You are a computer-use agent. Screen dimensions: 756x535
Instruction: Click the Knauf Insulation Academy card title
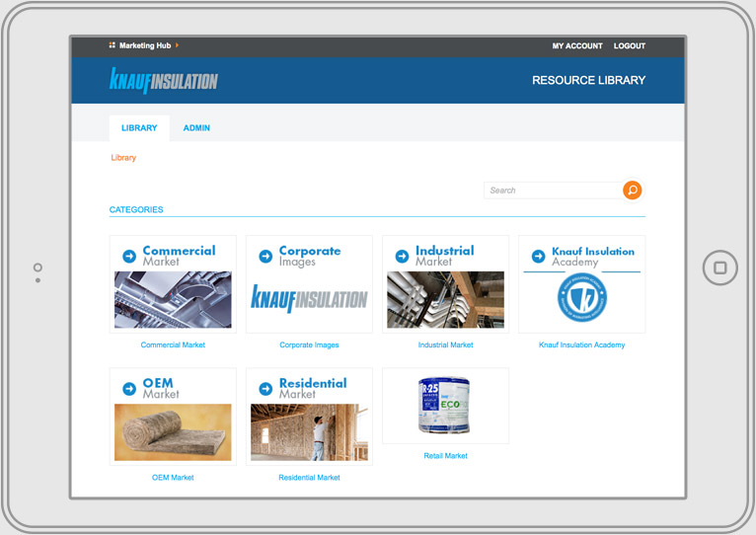(x=593, y=257)
